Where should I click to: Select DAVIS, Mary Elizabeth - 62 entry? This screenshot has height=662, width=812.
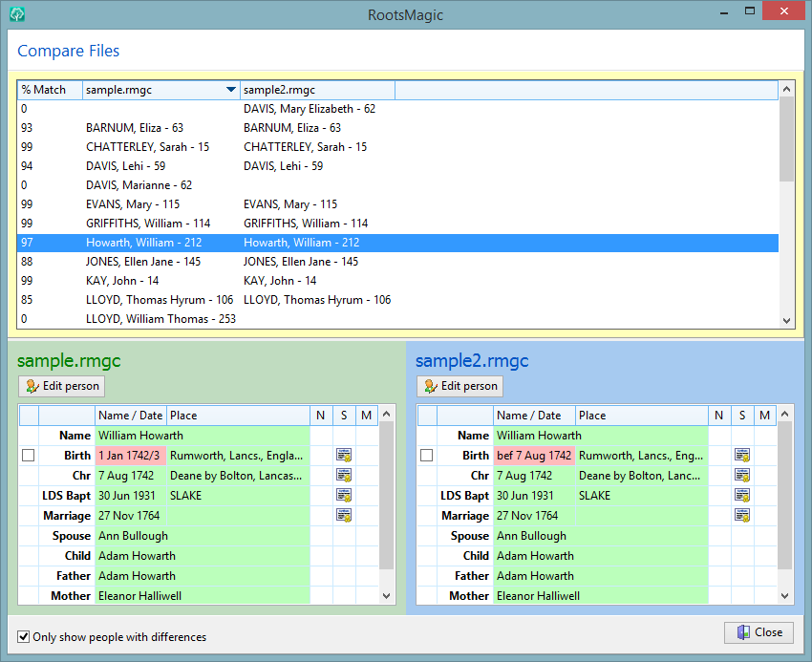tap(397, 109)
